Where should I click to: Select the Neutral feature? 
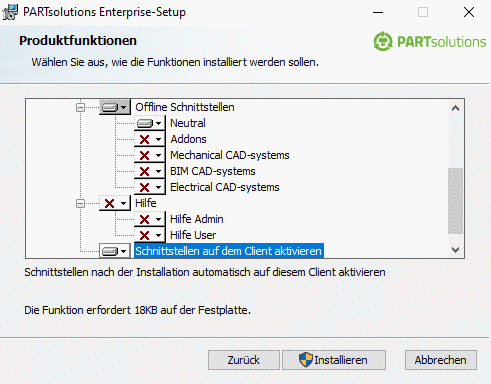coord(188,123)
